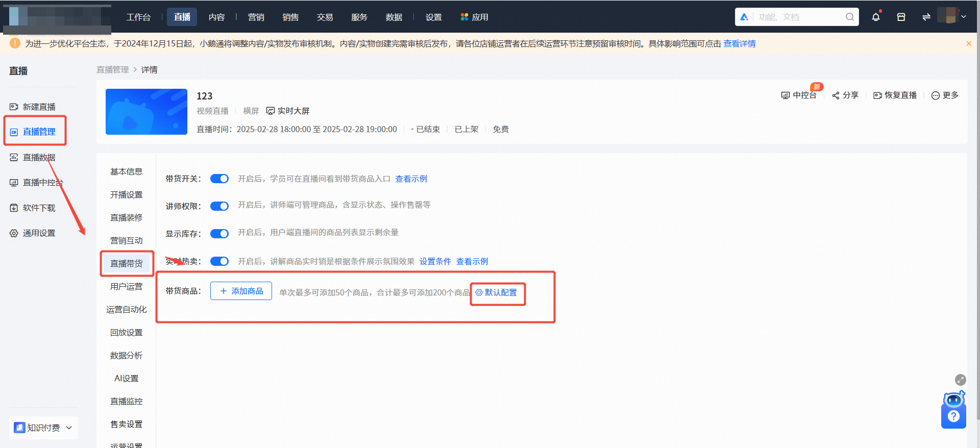980x448 pixels.
Task: Click 设置条件 link for 实时热卖
Action: pyautogui.click(x=435, y=261)
